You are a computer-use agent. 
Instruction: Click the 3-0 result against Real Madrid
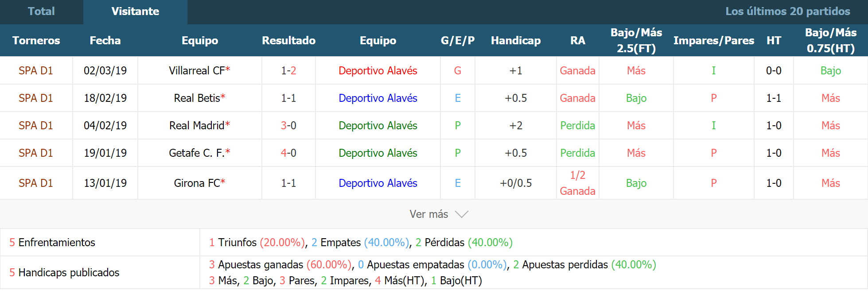click(288, 125)
